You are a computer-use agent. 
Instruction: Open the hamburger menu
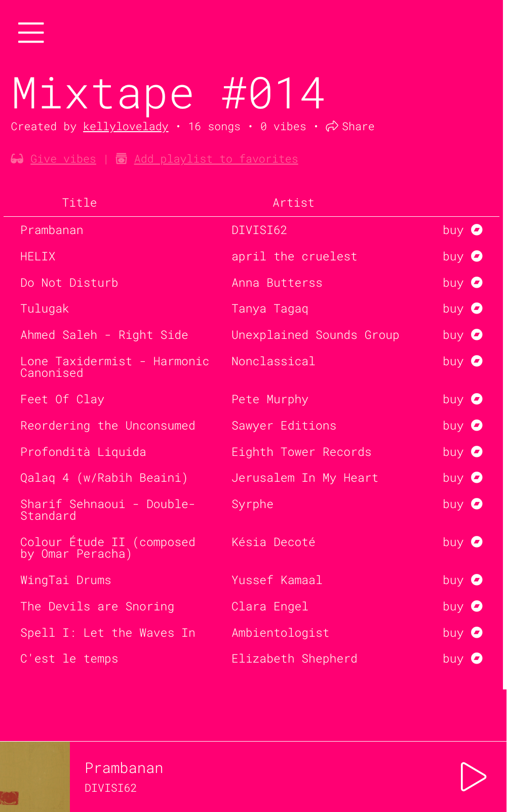(31, 32)
